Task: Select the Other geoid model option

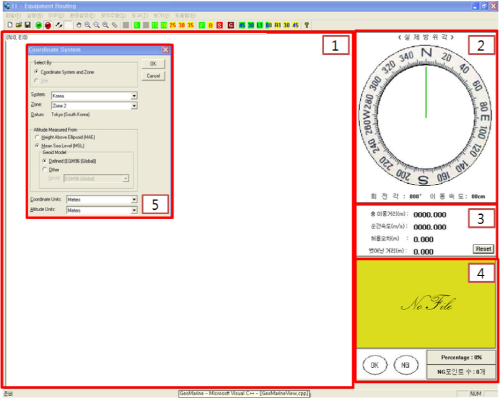Action: click(x=51, y=170)
